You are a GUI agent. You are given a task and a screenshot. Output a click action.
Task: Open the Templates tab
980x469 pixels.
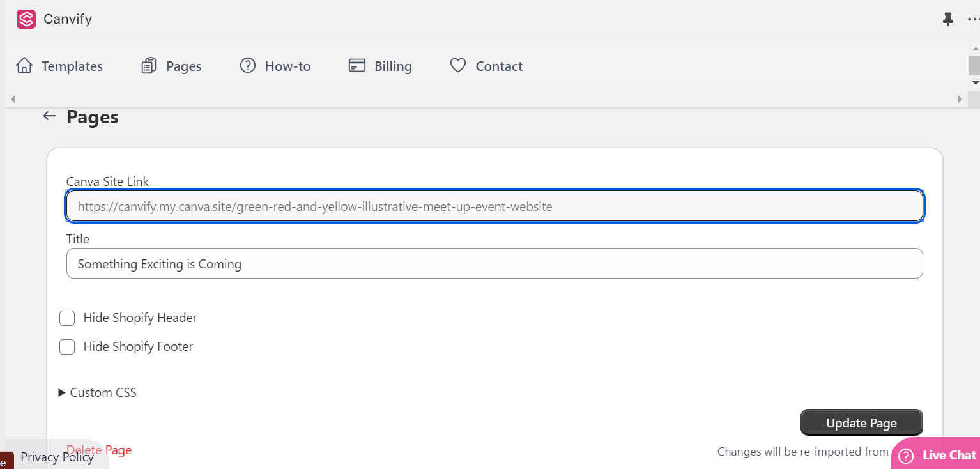pos(59,66)
